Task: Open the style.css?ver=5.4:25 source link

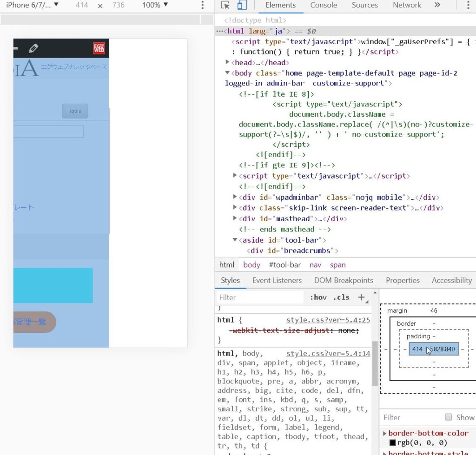Action: pos(328,320)
